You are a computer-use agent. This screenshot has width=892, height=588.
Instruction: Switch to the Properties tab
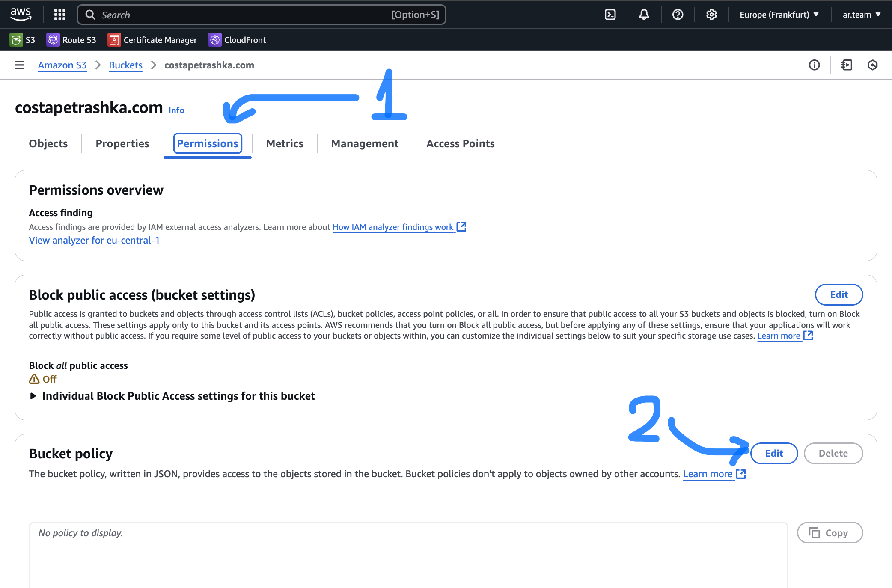122,143
